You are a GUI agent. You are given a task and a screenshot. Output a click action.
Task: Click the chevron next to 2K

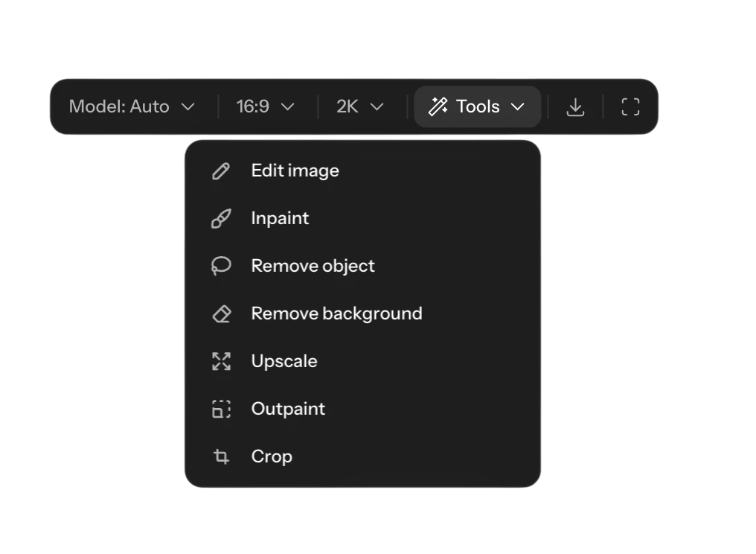click(x=377, y=106)
